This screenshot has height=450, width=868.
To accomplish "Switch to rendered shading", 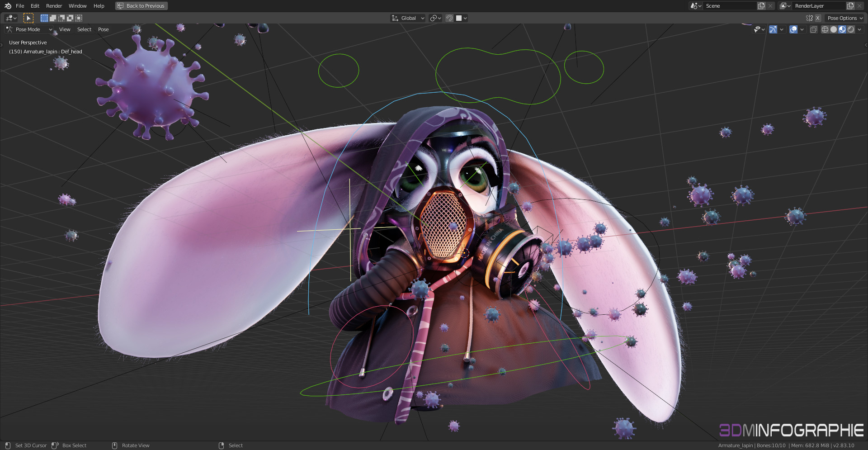I will tap(851, 29).
